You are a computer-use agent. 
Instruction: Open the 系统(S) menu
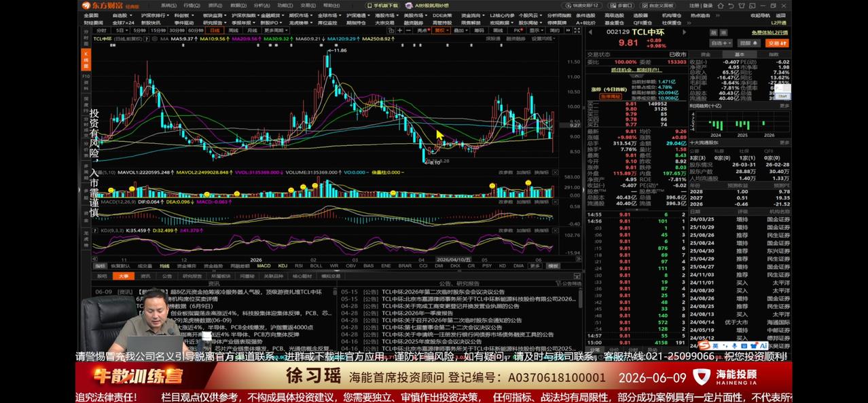(168, 5)
